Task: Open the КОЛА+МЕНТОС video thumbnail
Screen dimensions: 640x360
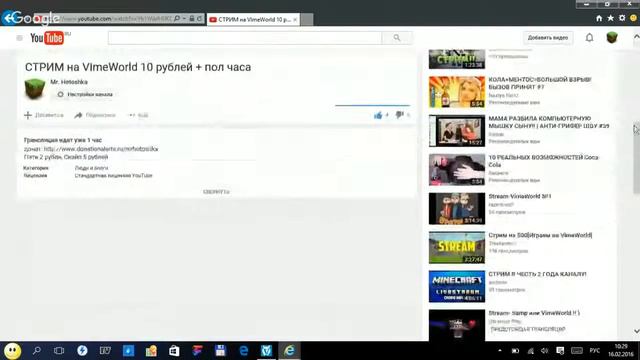Action: point(457,92)
